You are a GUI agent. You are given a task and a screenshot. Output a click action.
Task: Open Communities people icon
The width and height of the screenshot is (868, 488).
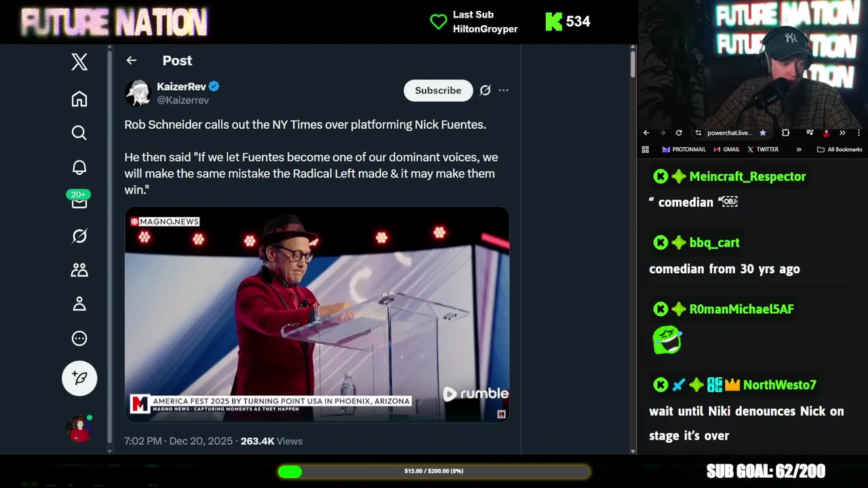point(79,270)
